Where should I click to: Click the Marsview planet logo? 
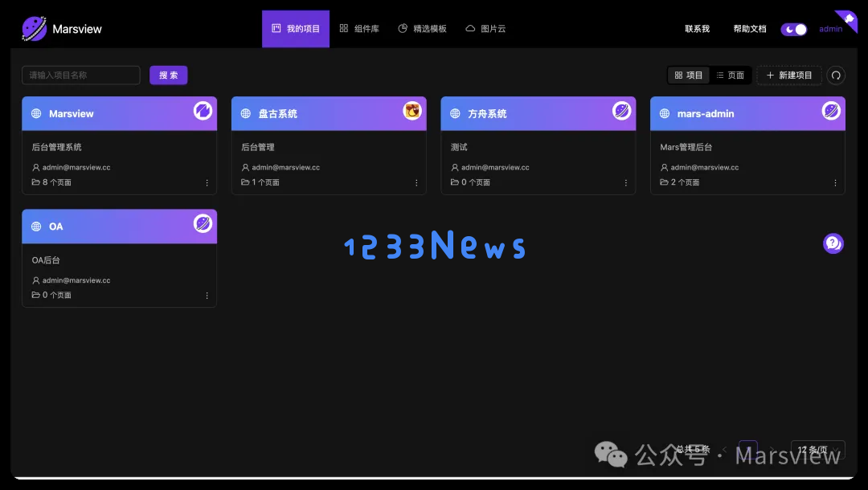click(34, 29)
